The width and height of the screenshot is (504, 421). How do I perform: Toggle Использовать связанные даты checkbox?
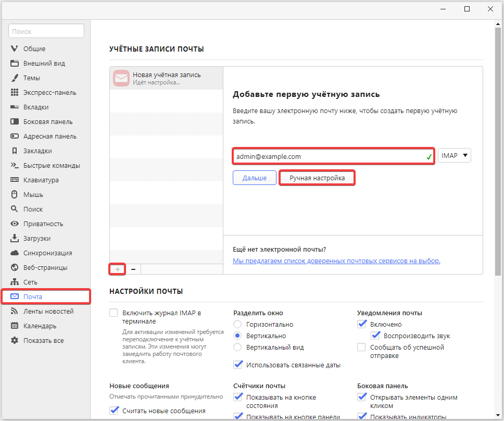238,365
